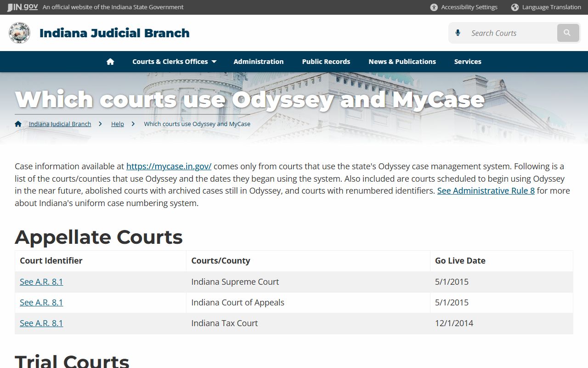
Task: Click the Indiana Court of Appeals cell
Action: coord(308,302)
